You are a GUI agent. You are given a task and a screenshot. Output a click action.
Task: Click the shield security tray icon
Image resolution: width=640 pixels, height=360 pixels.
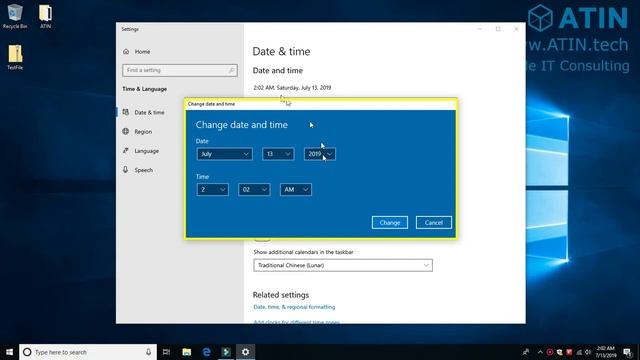click(x=560, y=352)
